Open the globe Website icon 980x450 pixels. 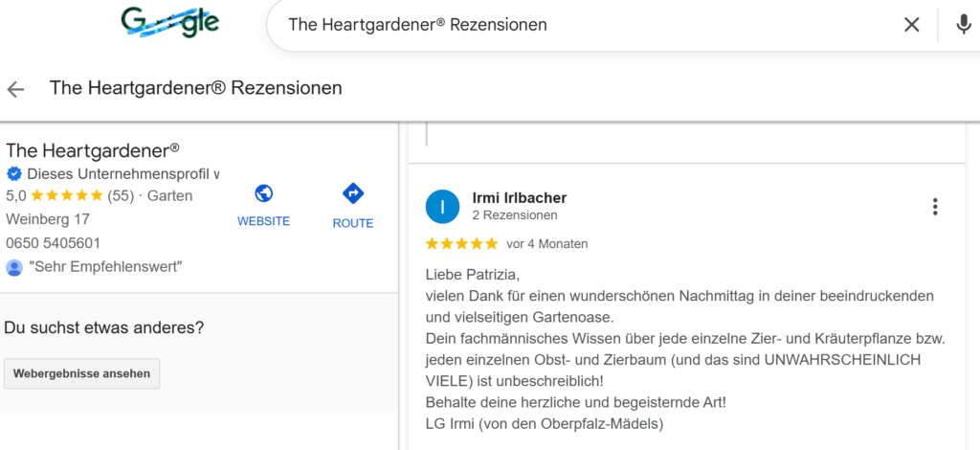264,193
